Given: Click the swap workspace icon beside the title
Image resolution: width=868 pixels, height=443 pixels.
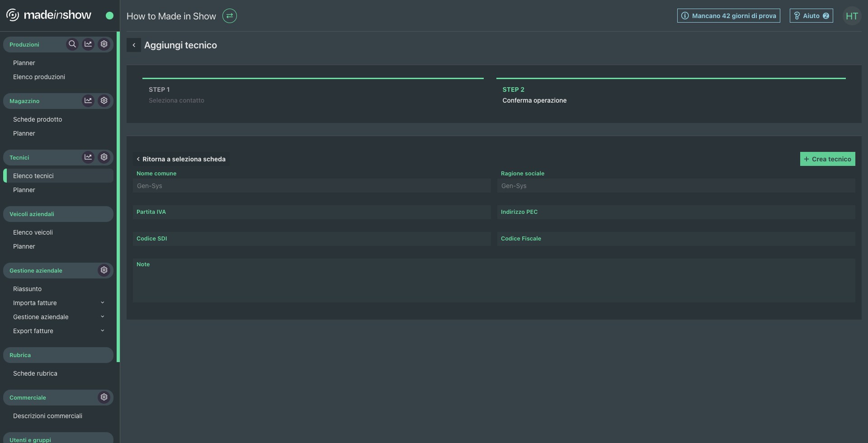Looking at the screenshot, I should point(230,16).
